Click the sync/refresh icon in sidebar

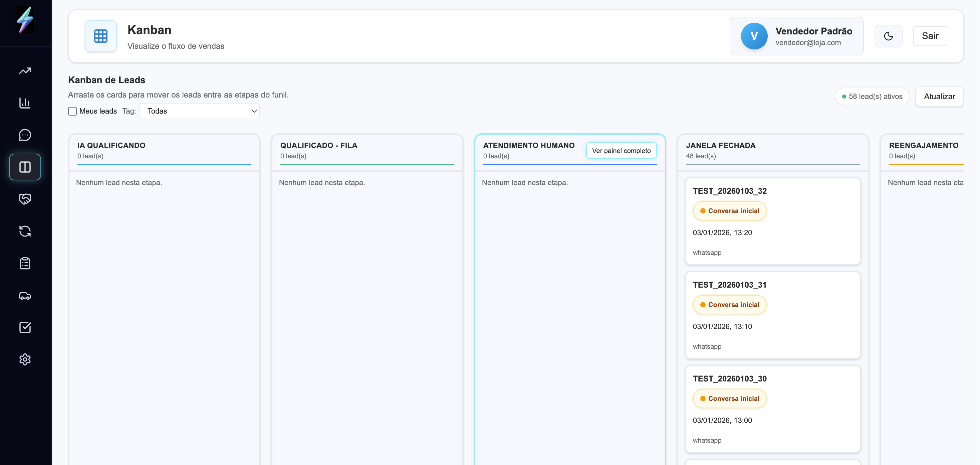[25, 231]
